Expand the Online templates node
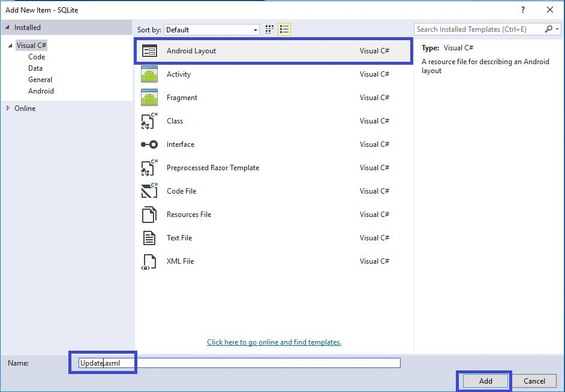 pyautogui.click(x=8, y=108)
